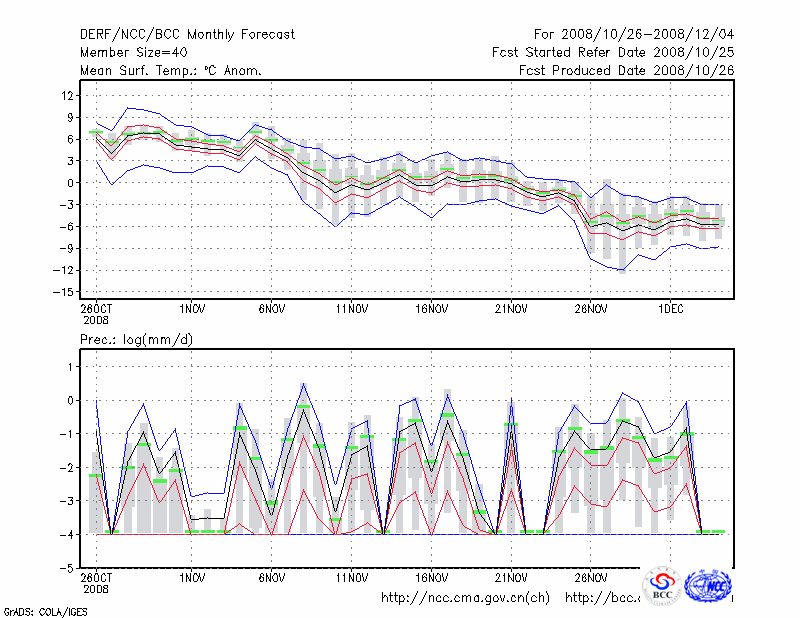800x618 pixels.
Task: Click 6NOV marker on precipitation chart axis
Action: [x=273, y=578]
